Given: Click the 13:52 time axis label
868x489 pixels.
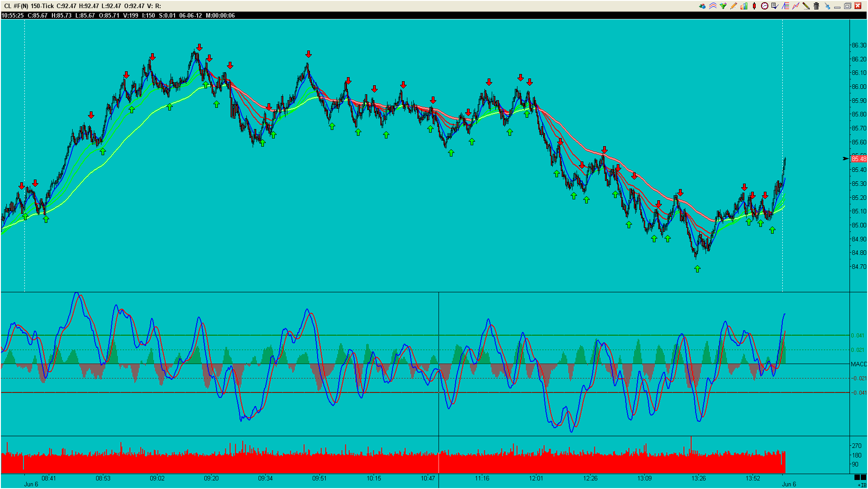Looking at the screenshot, I should [753, 478].
